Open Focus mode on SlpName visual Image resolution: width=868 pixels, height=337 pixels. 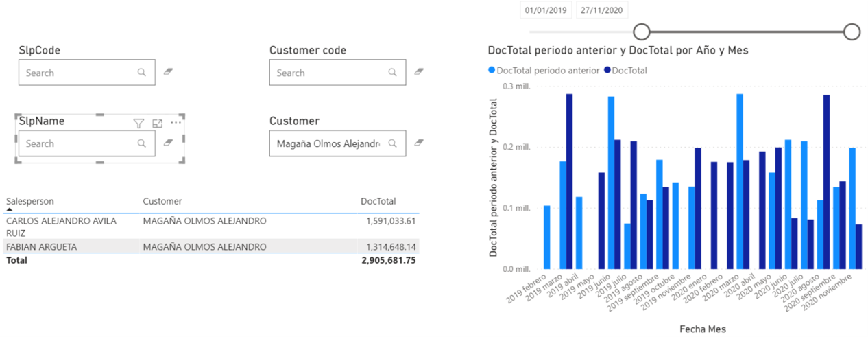tap(157, 124)
